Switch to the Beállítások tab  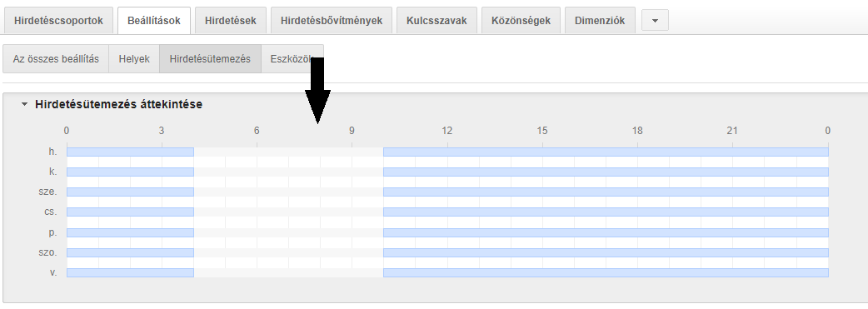pyautogui.click(x=154, y=21)
